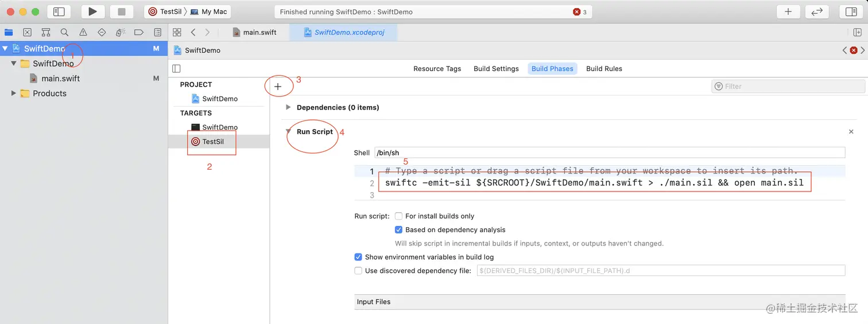The width and height of the screenshot is (868, 324).
Task: Hide the project and targets list
Action: click(x=177, y=69)
